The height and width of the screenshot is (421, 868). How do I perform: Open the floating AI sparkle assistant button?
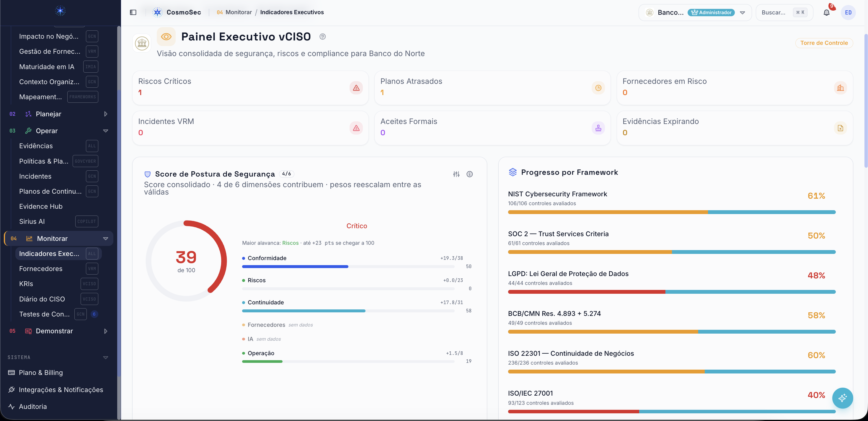842,398
